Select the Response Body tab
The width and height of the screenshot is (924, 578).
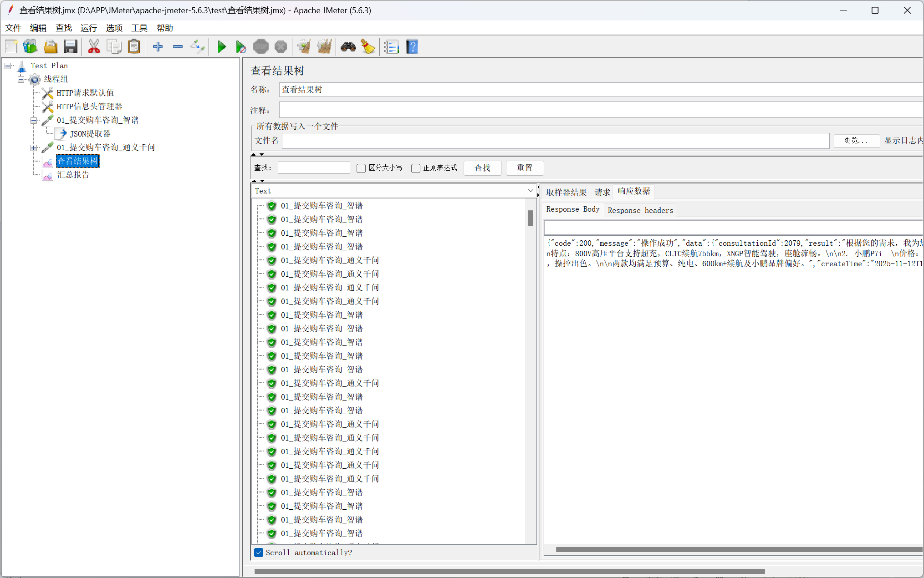(573, 209)
